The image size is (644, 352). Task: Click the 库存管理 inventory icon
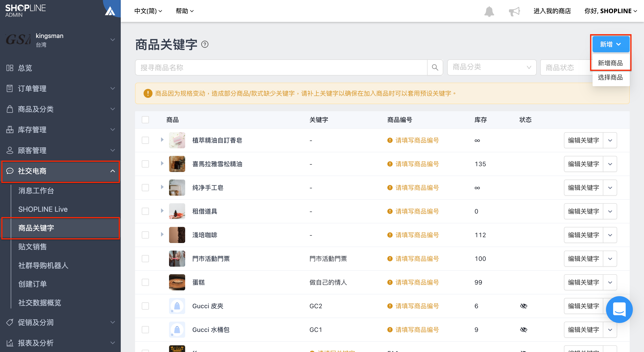[10, 130]
